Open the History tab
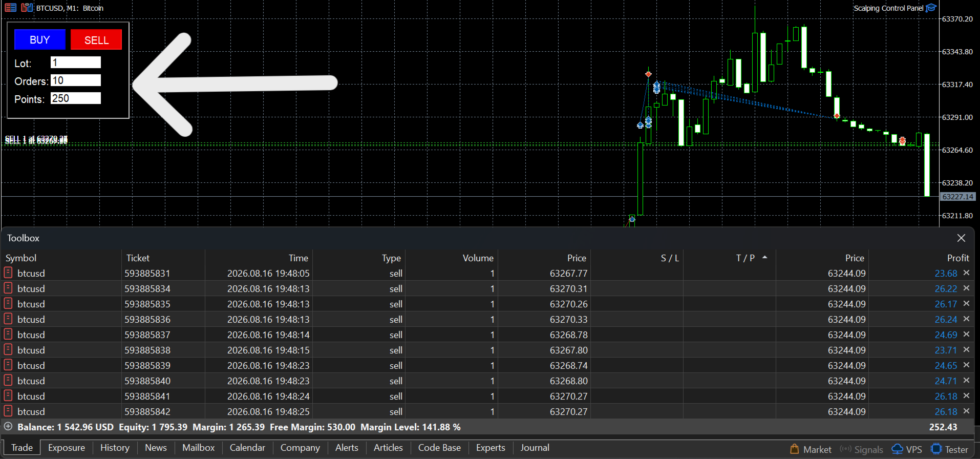 click(x=115, y=448)
